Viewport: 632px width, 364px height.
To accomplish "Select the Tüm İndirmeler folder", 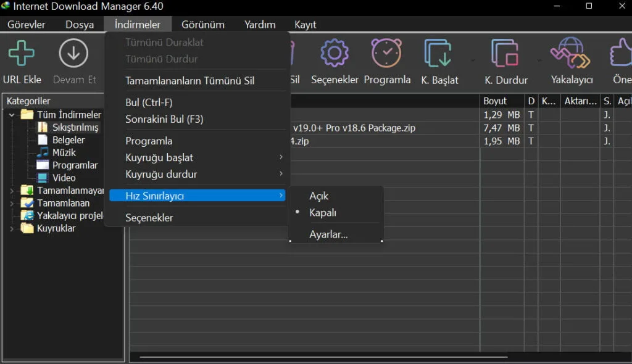I will [61, 115].
